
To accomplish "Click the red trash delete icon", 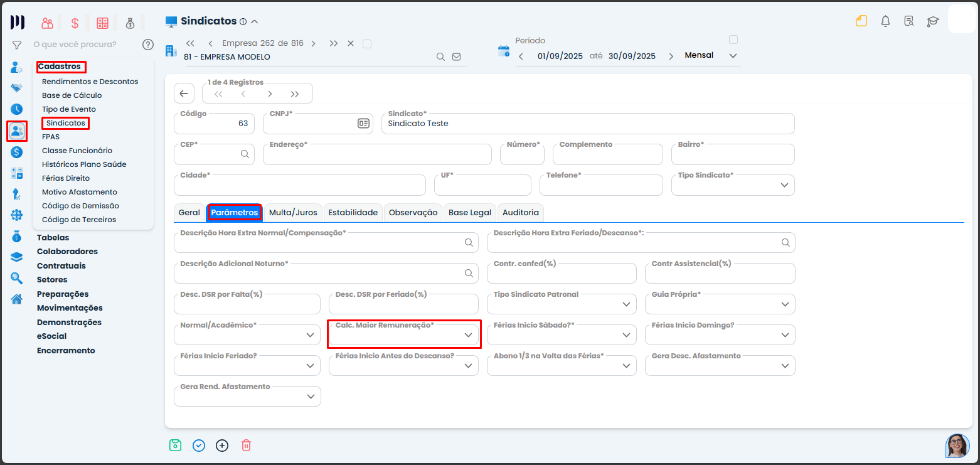I will [246, 446].
